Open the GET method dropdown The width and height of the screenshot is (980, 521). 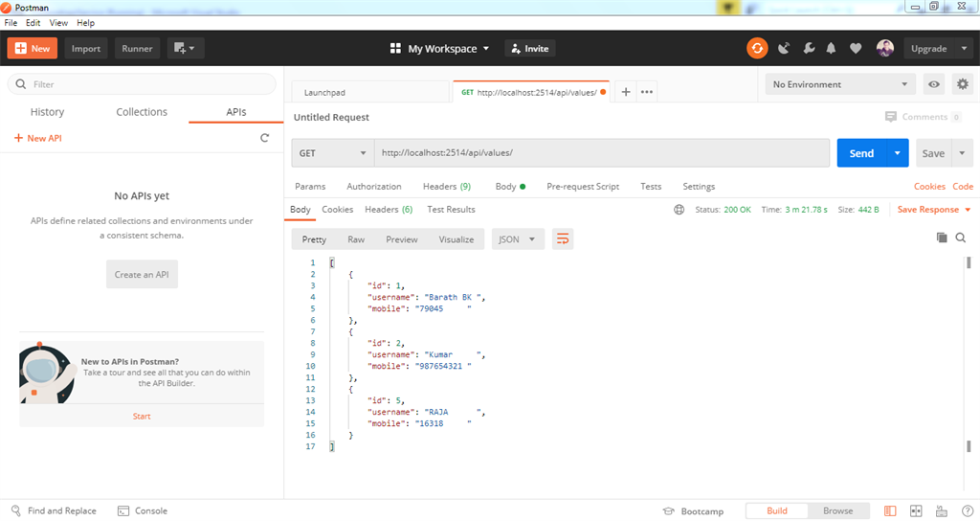333,153
